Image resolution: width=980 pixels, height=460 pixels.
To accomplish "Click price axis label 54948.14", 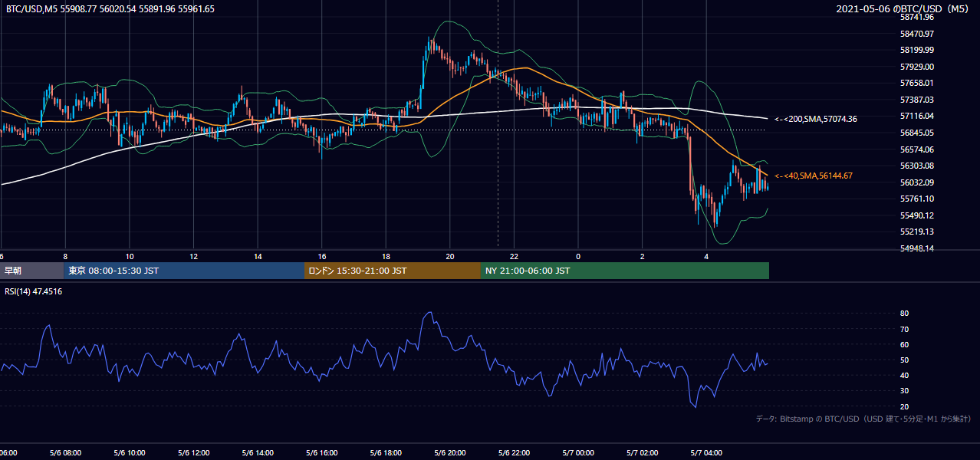I will (x=917, y=248).
